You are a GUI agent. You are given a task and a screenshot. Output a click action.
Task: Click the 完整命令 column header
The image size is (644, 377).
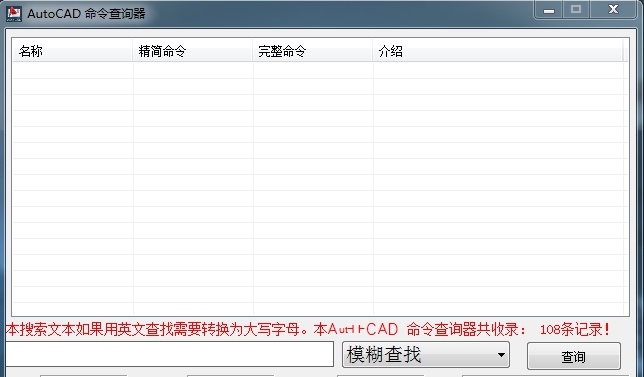tap(312, 51)
